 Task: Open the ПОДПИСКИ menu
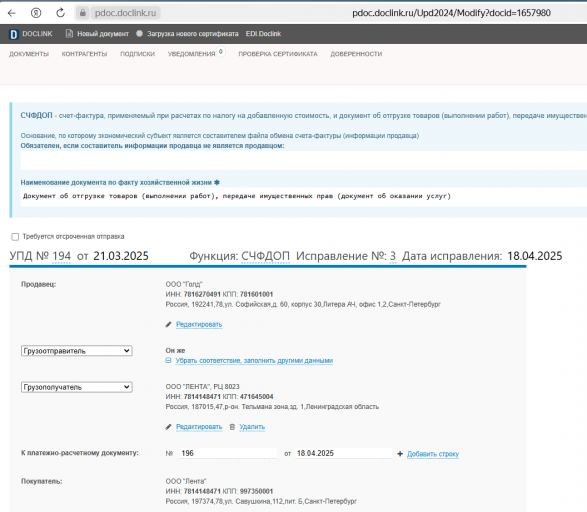tap(137, 54)
